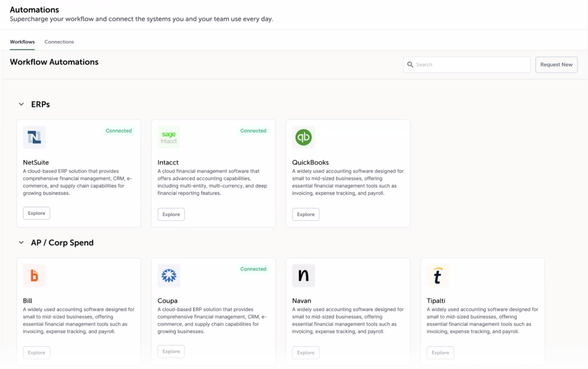The image size is (588, 369).
Task: Click the Supercharge your workflow subtitle
Action: tap(142, 19)
